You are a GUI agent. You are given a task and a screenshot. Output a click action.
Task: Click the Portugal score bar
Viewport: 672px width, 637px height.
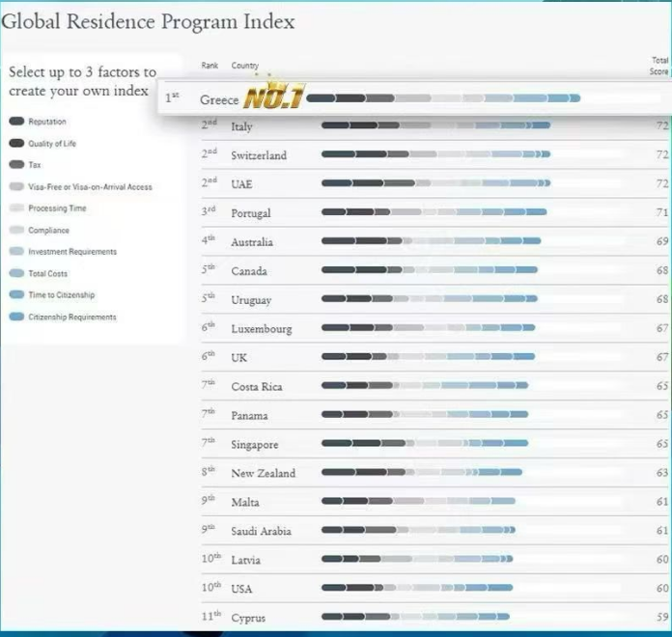[x=434, y=212]
